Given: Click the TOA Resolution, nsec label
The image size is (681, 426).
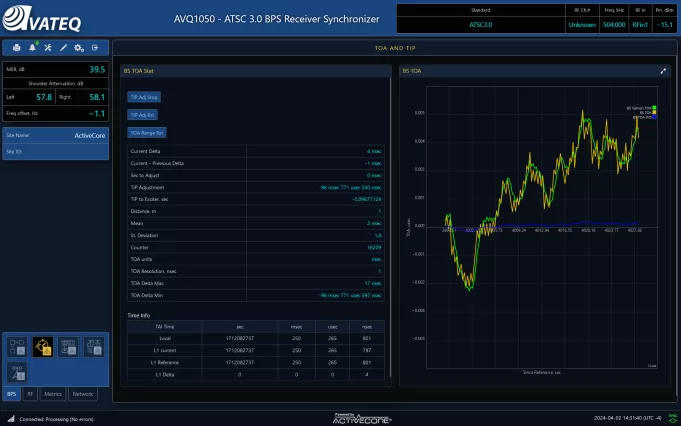Looking at the screenshot, I should 153,271.
